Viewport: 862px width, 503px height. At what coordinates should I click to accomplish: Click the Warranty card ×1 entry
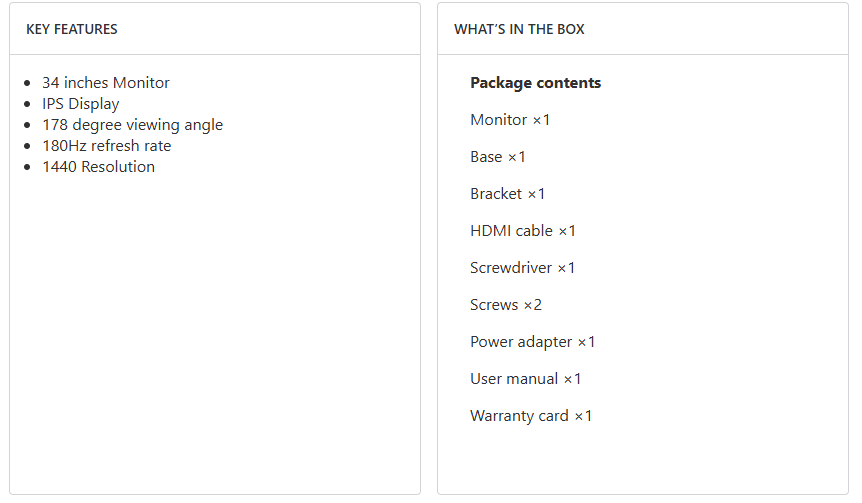[531, 416]
